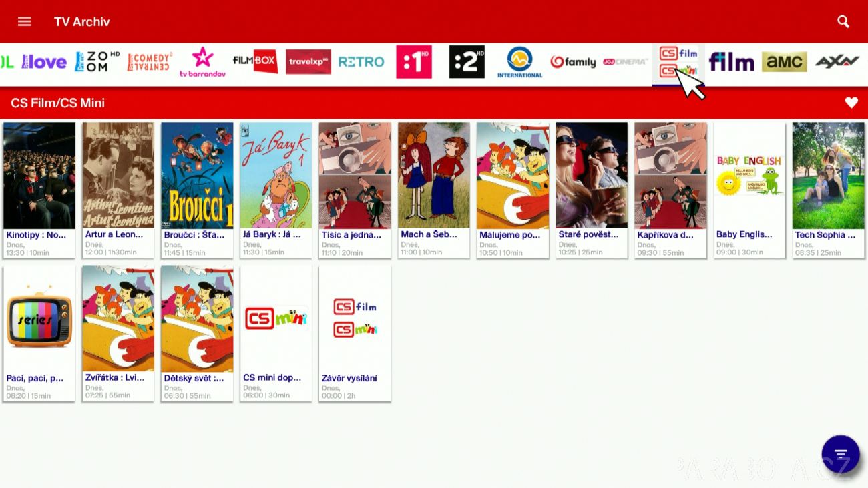Select the Love channel logo
This screenshot has height=488, width=868.
[x=44, y=62]
